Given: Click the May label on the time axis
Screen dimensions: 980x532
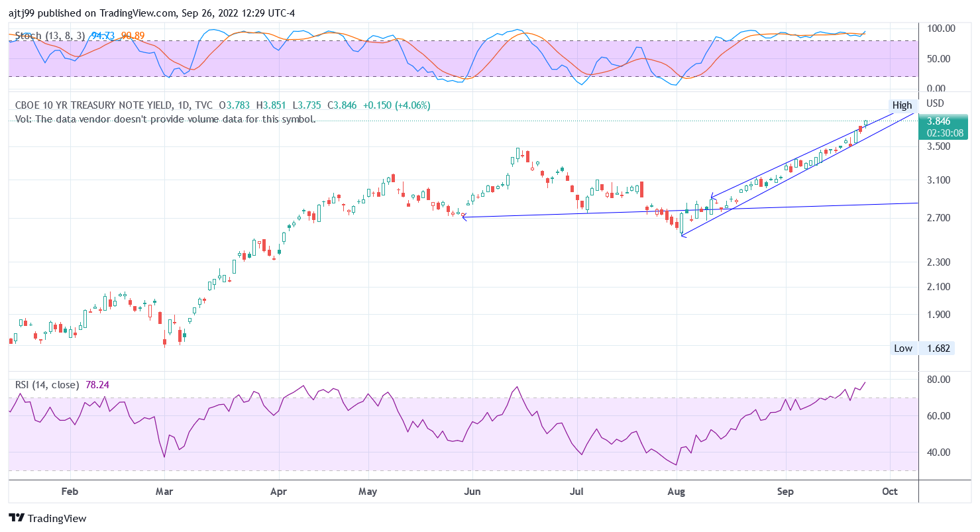Looking at the screenshot, I should (x=368, y=492).
